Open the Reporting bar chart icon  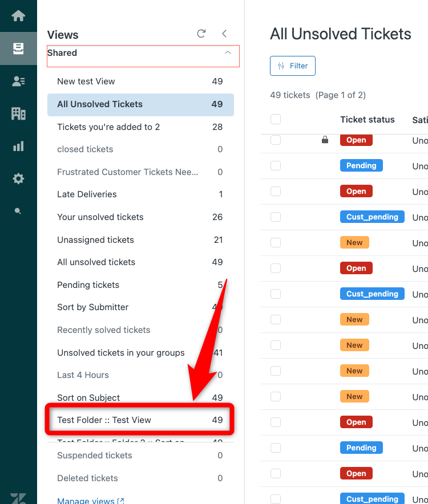click(x=18, y=147)
